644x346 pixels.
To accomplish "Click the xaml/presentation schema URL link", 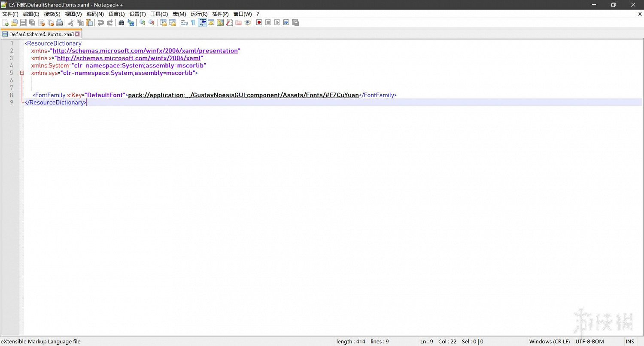I will coord(145,51).
